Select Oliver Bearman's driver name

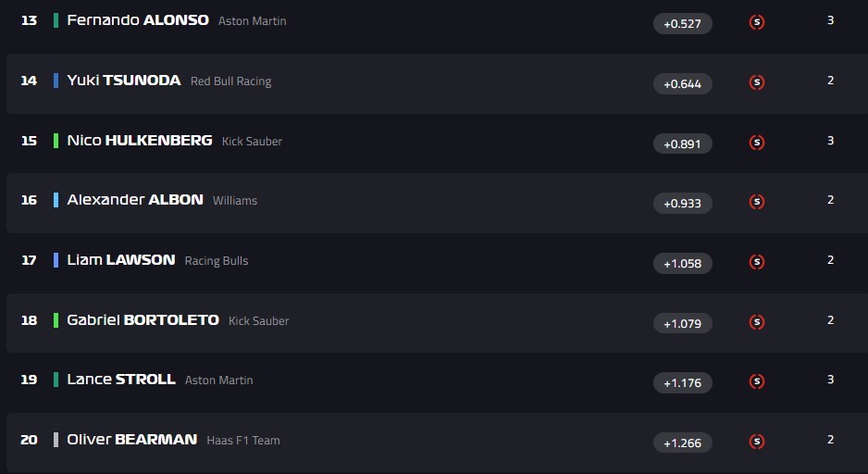coord(132,440)
